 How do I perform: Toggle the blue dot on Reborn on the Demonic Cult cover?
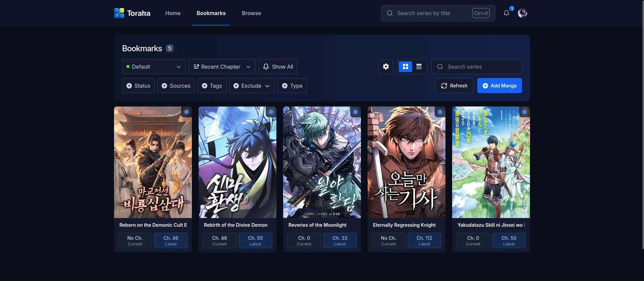point(186,112)
